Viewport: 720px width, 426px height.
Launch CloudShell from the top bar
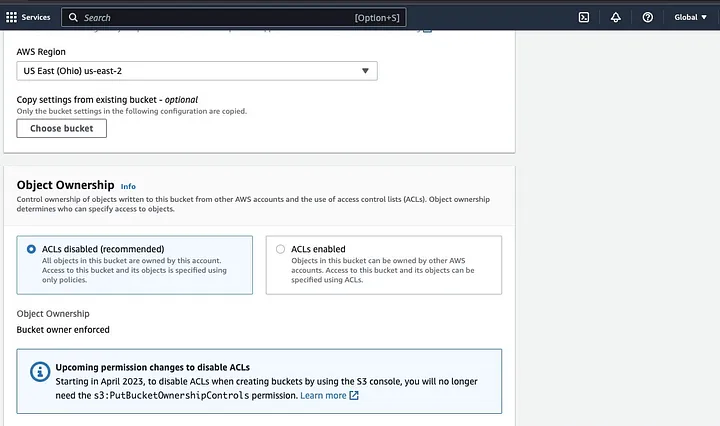click(x=584, y=17)
